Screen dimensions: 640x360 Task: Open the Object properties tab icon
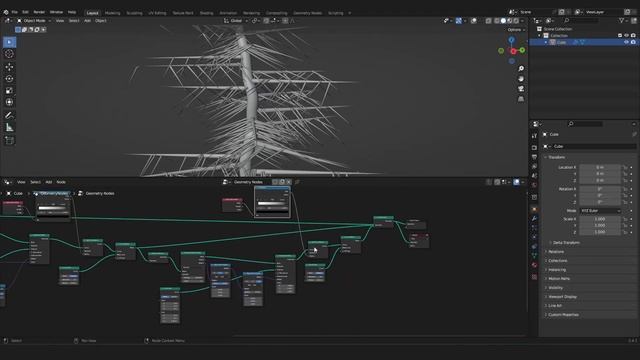click(x=534, y=209)
